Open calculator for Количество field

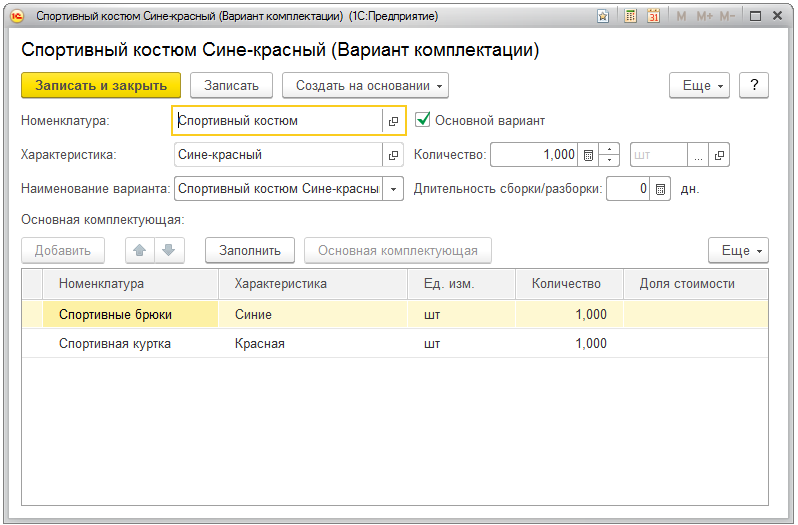click(x=588, y=155)
